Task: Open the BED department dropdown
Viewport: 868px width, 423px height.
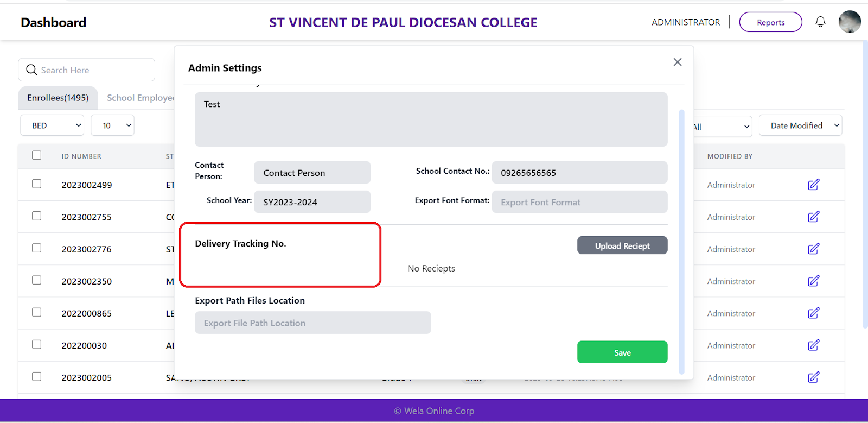Action: coord(52,125)
